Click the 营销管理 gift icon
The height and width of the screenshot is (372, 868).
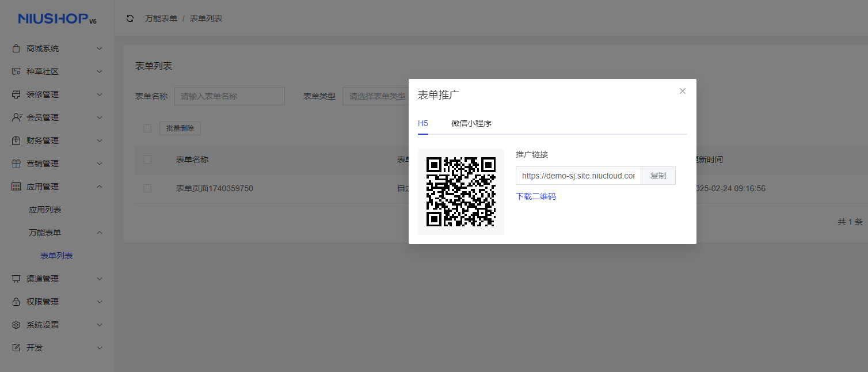coord(16,164)
